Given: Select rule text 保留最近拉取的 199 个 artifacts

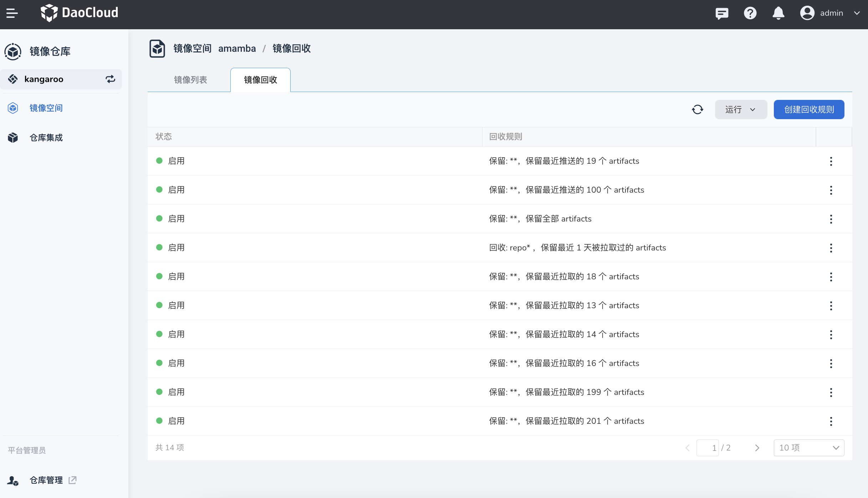Looking at the screenshot, I should pyautogui.click(x=585, y=392).
